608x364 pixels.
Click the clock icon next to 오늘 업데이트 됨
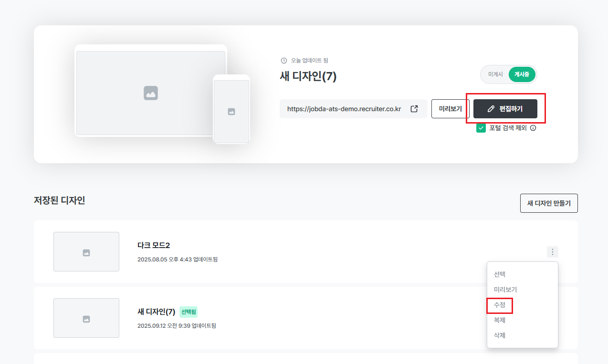[284, 61]
